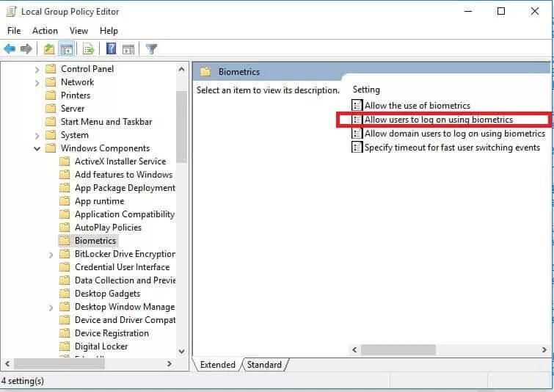Select Specify timeout for fast user switching events
554x392 pixels.
coord(452,148)
